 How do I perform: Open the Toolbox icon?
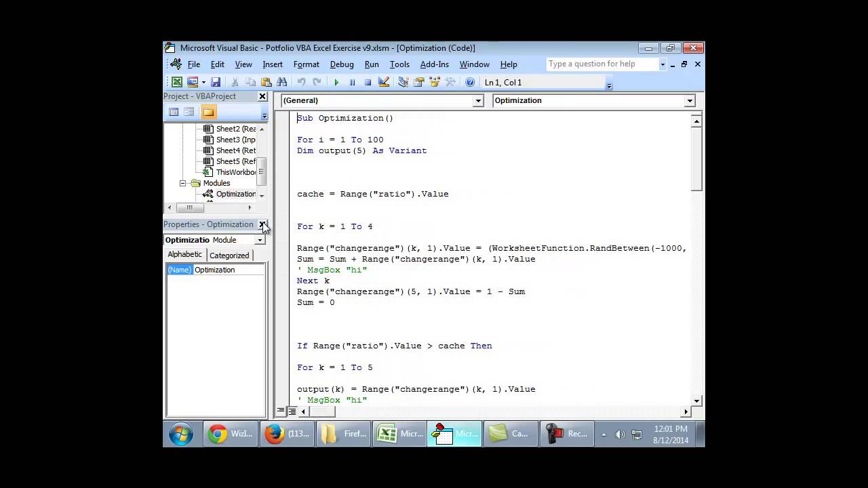click(450, 82)
